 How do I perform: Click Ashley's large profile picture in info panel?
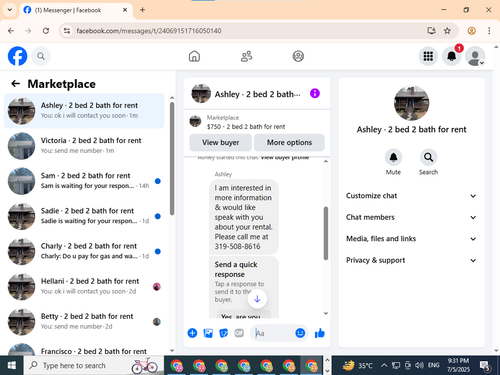(x=411, y=103)
